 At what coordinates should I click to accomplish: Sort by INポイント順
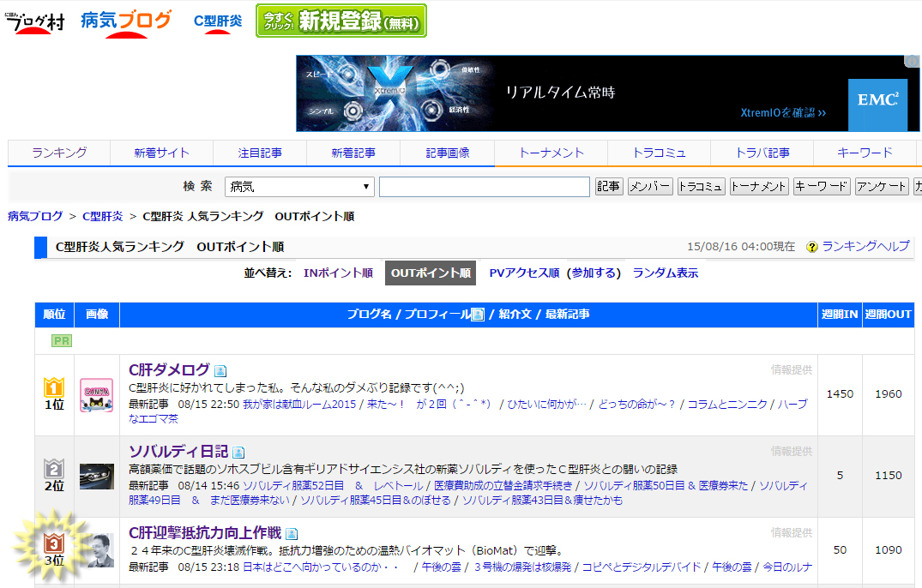point(338,273)
